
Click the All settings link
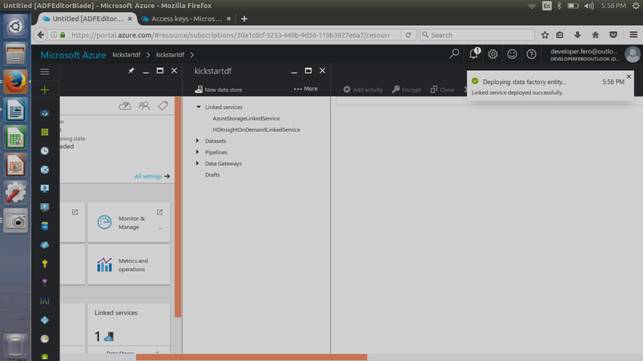coord(152,176)
